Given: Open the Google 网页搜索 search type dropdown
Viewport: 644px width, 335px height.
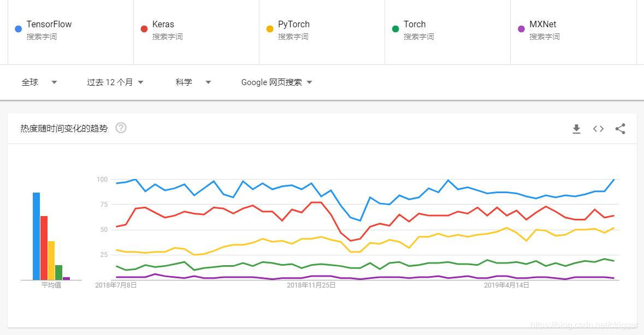Looking at the screenshot, I should pos(276,82).
